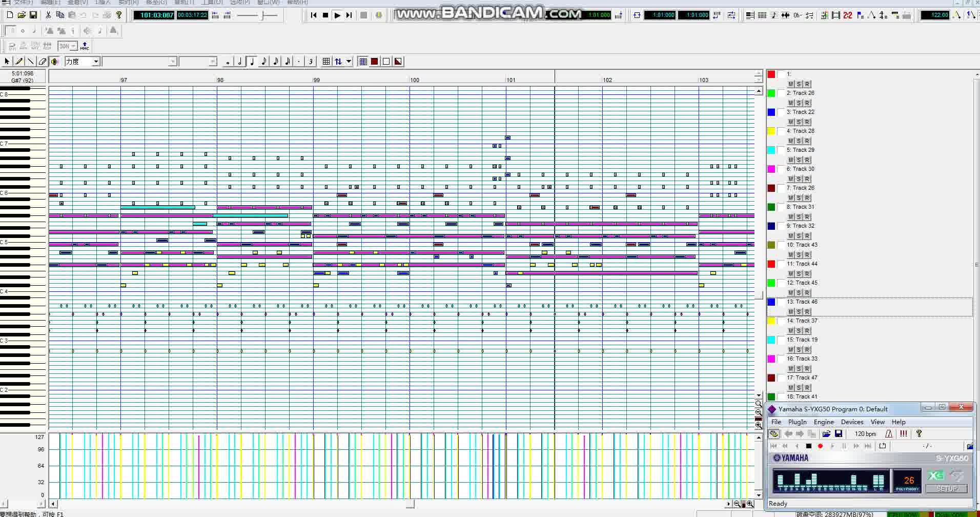Copy selection using the copy icon
This screenshot has width=980, height=517.
click(x=60, y=15)
